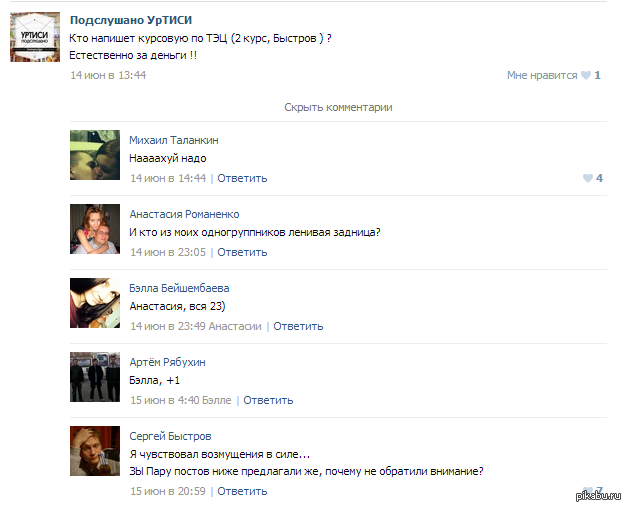Image resolution: width=626 pixels, height=507 pixels.
Task: Click Мне нравится on the post
Action: (542, 75)
